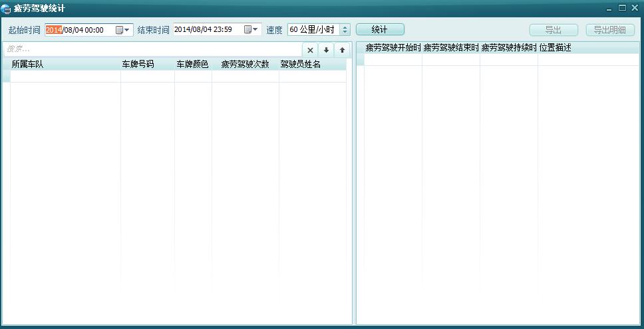The height and width of the screenshot is (329, 644).
Task: Sort by 驾驶员姓名 column header
Action: pyautogui.click(x=301, y=65)
